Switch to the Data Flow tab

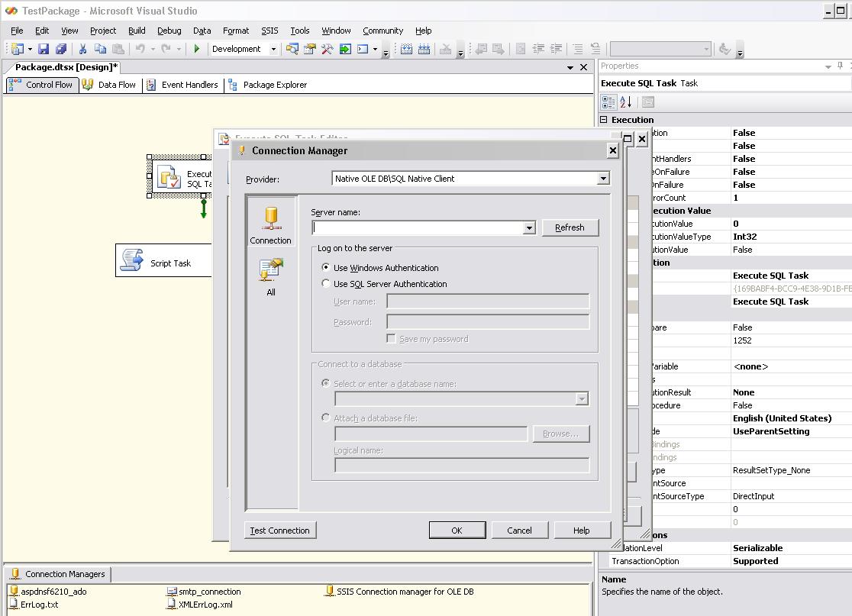coord(109,85)
